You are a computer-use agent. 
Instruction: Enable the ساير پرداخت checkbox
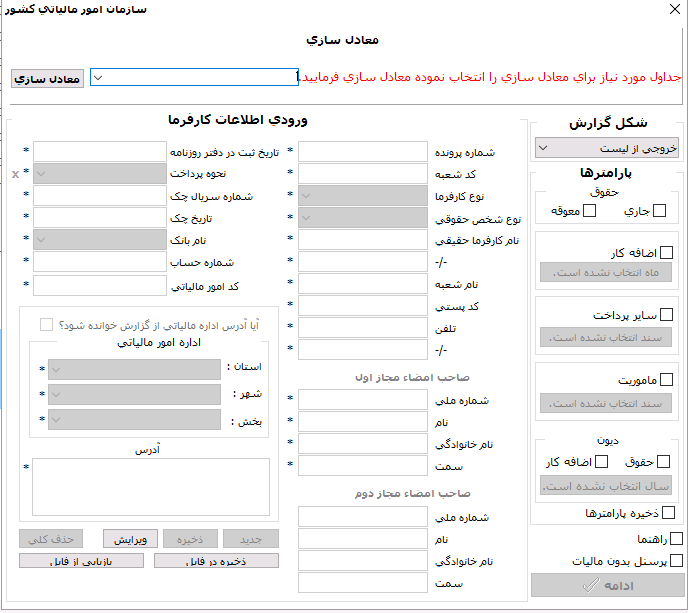coord(666,315)
